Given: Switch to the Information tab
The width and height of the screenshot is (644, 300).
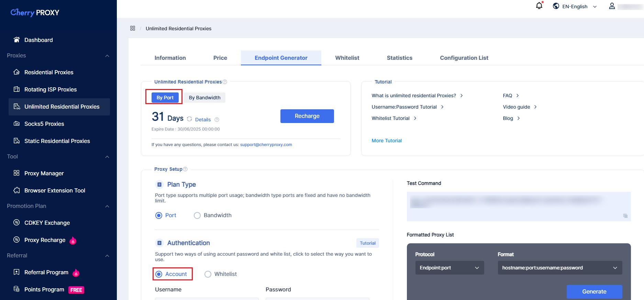Looking at the screenshot, I should [170, 58].
